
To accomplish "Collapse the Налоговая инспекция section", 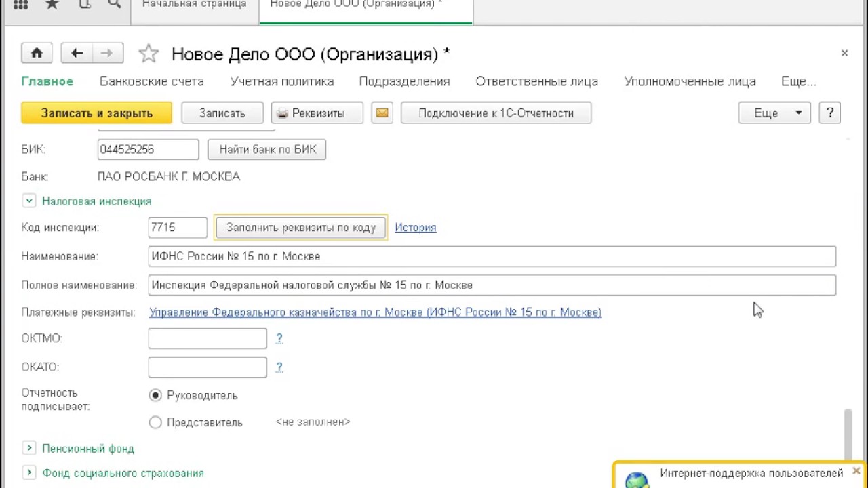I will [x=28, y=201].
